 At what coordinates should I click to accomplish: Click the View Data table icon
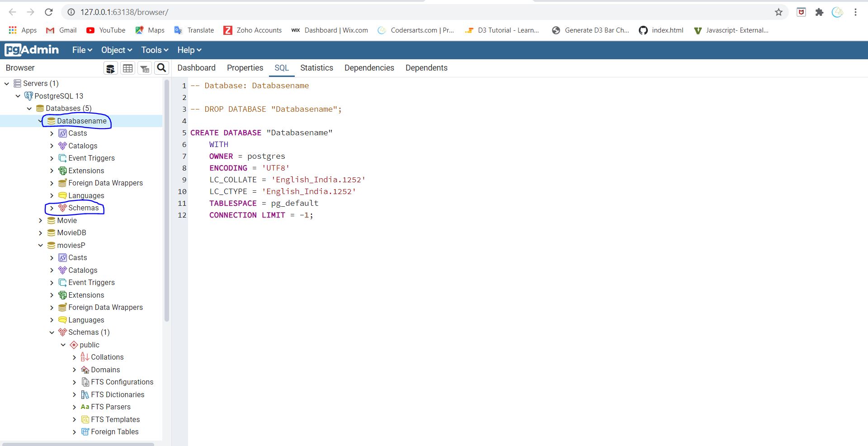(128, 68)
